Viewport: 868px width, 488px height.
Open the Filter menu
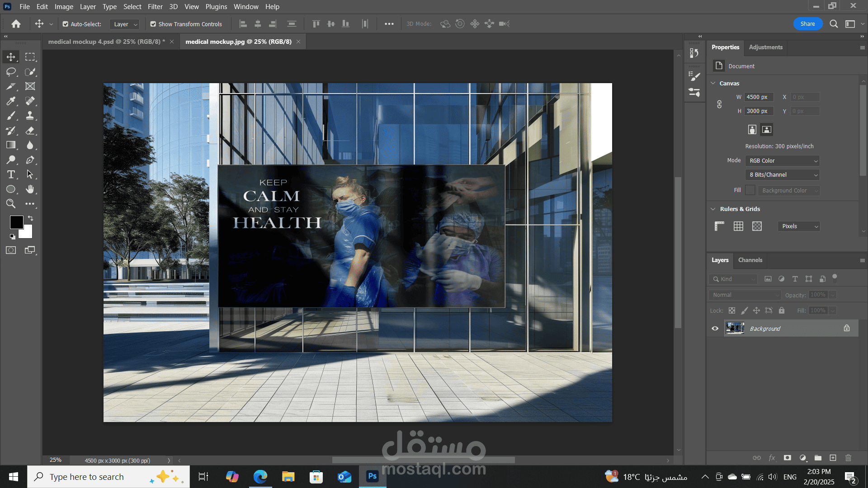pos(155,7)
